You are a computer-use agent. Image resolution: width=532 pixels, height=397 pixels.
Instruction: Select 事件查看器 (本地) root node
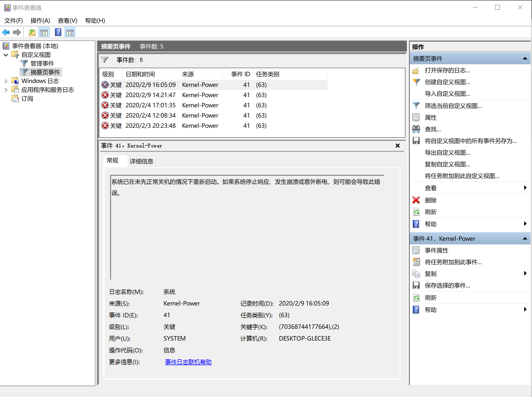click(x=35, y=46)
